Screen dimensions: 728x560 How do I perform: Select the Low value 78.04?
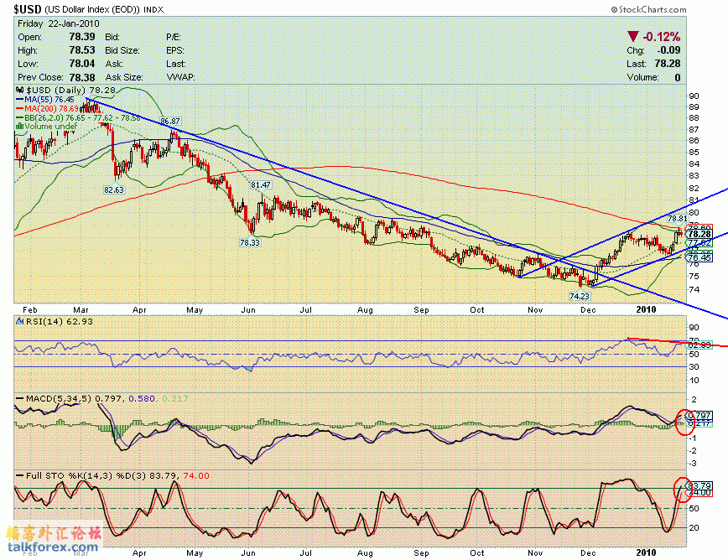click(82, 64)
